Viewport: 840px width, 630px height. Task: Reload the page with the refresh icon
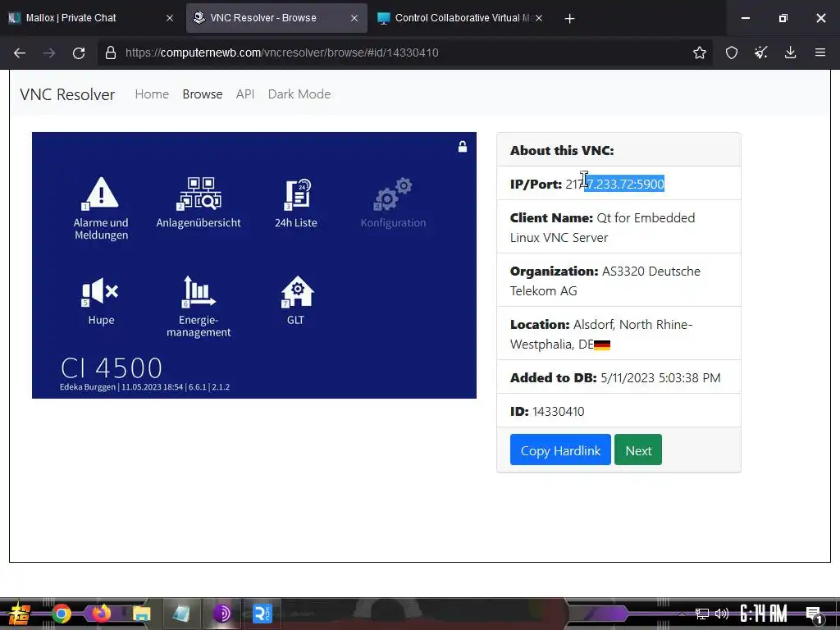79,52
